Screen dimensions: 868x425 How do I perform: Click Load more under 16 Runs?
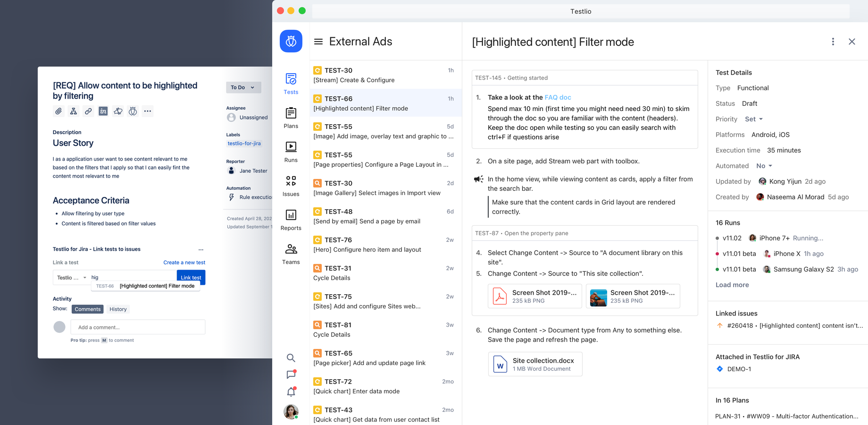tap(732, 285)
